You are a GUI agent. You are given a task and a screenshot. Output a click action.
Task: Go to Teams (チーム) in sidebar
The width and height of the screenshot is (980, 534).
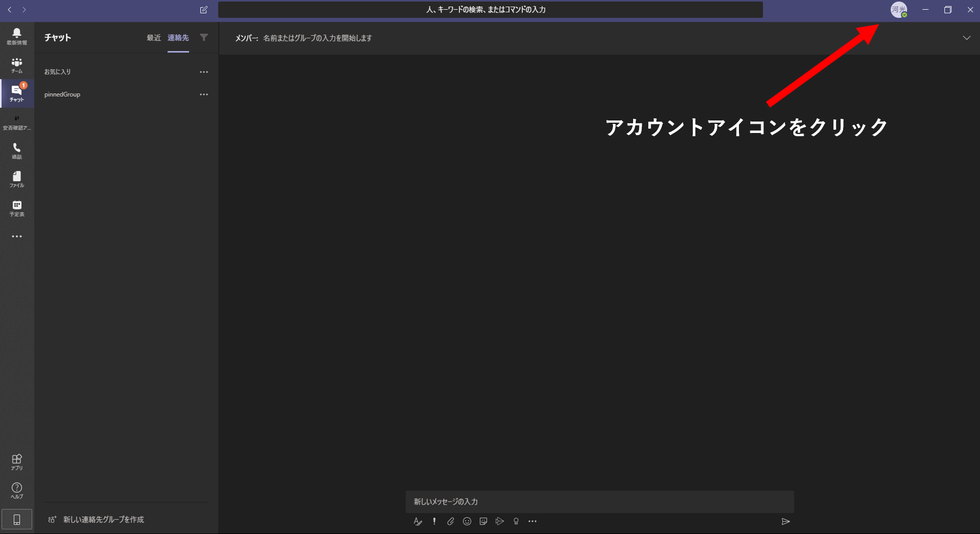coord(17,65)
